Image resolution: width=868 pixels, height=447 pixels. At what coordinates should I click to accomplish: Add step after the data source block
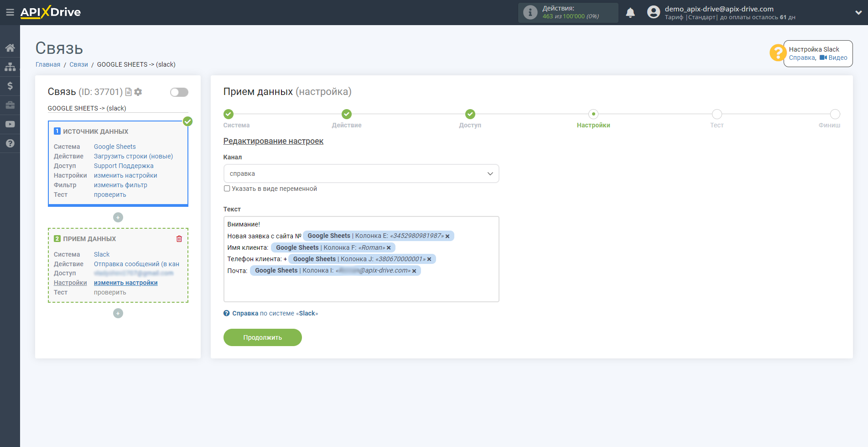(118, 217)
